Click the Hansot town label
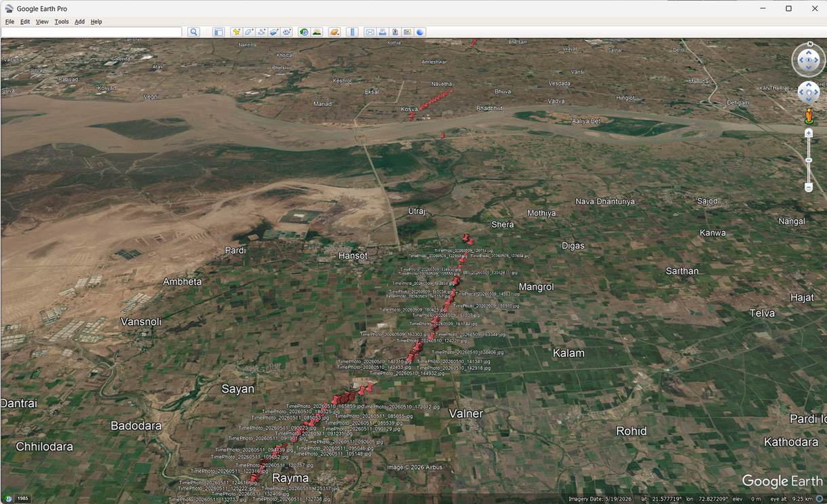This screenshot has width=827, height=504. pos(353,256)
